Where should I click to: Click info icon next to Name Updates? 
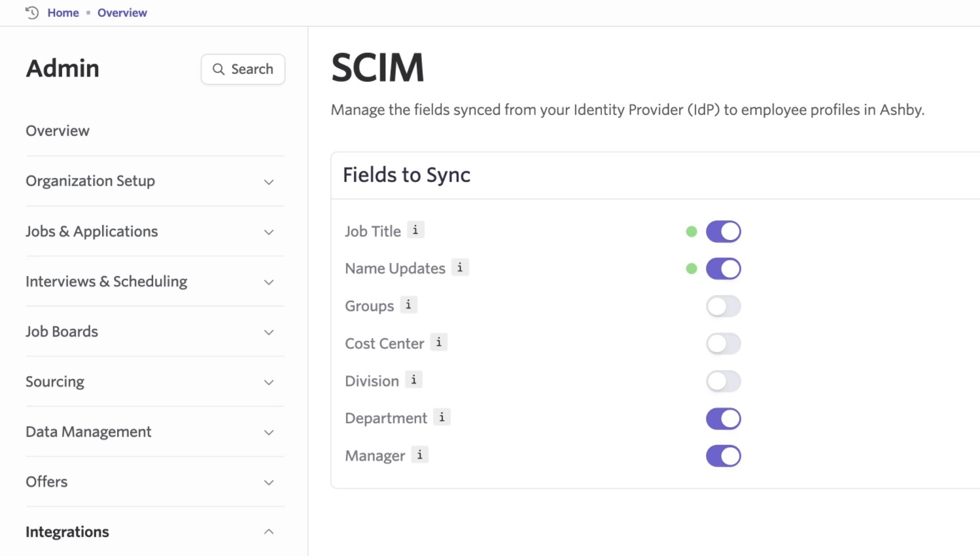click(460, 268)
